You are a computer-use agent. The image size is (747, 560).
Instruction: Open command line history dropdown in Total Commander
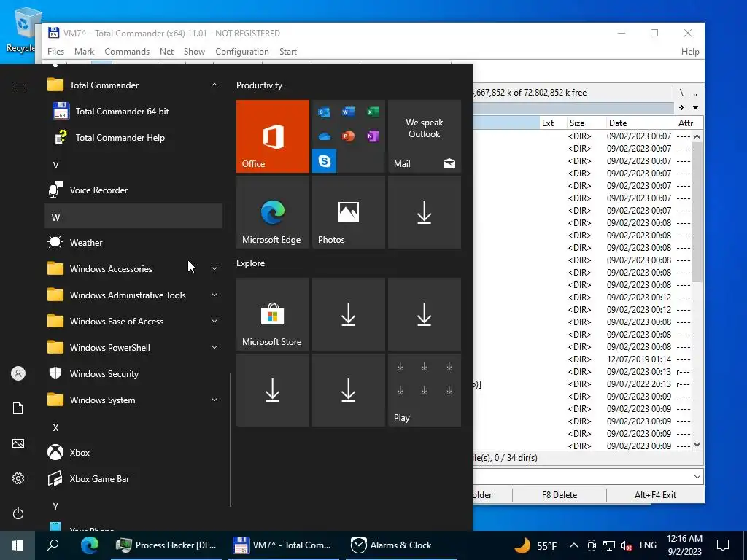point(697,476)
